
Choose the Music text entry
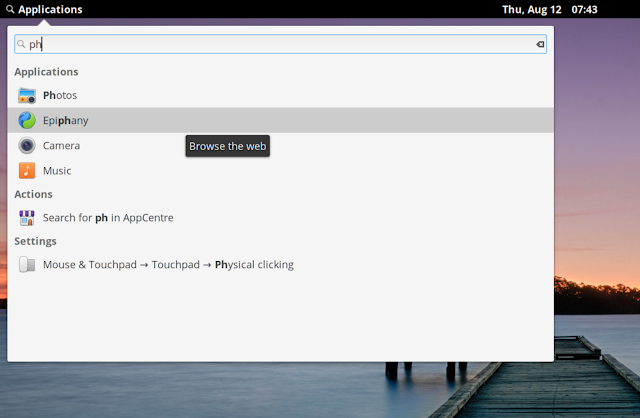[x=57, y=171]
